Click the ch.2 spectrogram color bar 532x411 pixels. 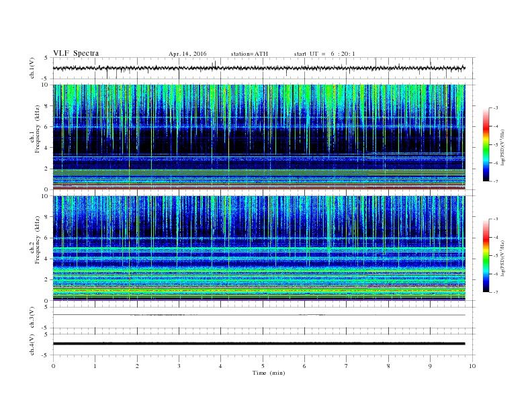point(486,255)
